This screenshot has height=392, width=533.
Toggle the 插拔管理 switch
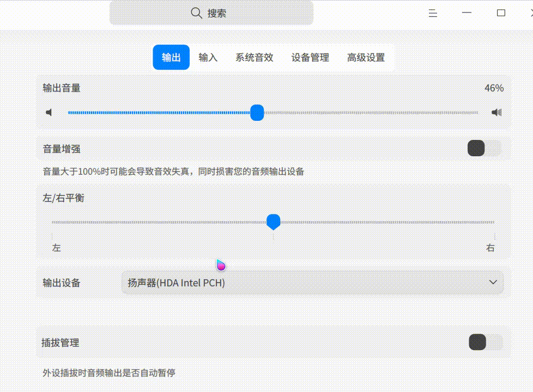click(x=486, y=342)
